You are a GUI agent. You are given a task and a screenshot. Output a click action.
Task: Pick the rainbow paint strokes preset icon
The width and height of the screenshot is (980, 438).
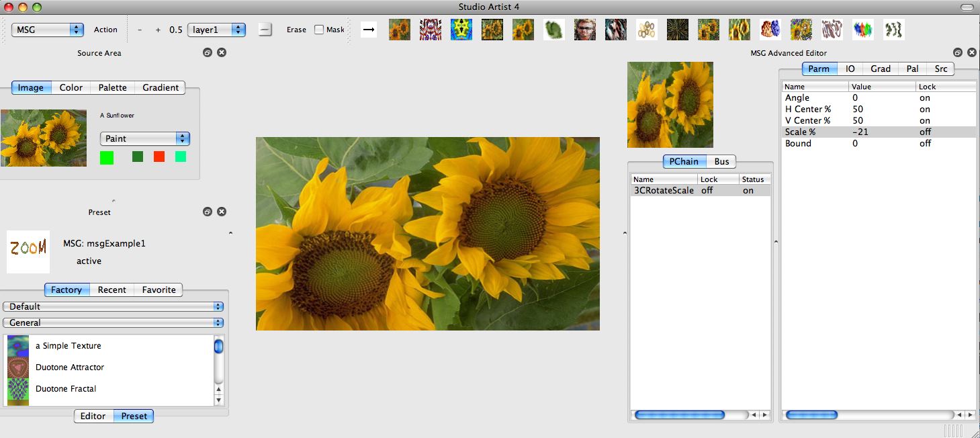863,30
